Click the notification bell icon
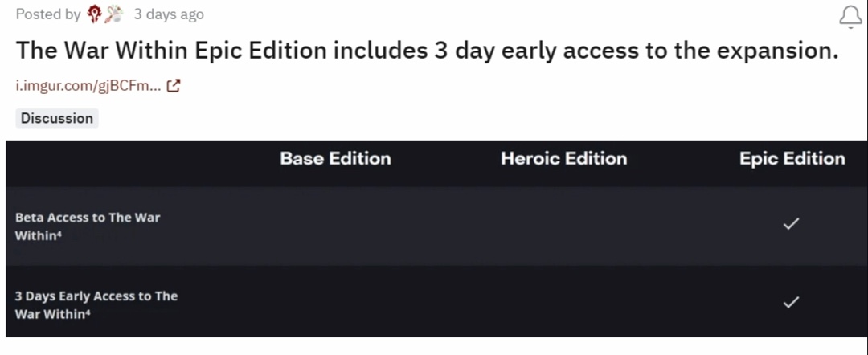868x355 pixels. point(850,15)
